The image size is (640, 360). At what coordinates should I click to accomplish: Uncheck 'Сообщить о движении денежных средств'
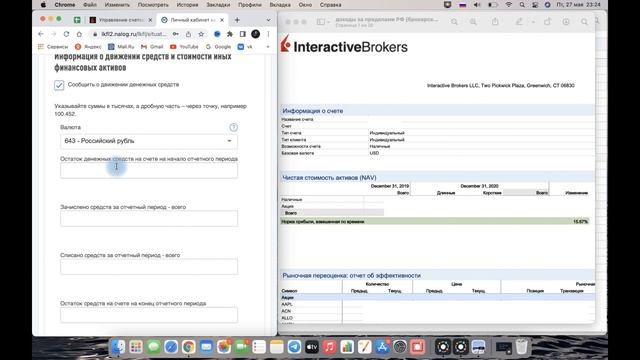(59, 85)
